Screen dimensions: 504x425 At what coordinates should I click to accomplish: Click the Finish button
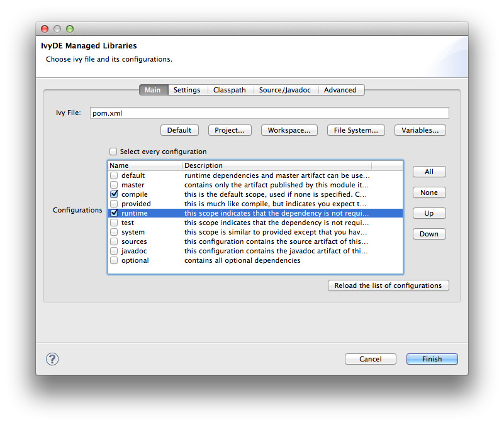click(432, 359)
